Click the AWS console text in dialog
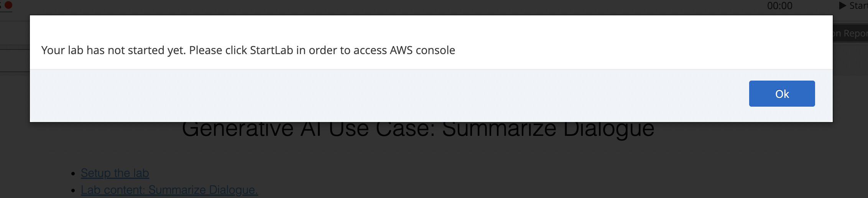Viewport: 868px width, 198px height. (422, 50)
